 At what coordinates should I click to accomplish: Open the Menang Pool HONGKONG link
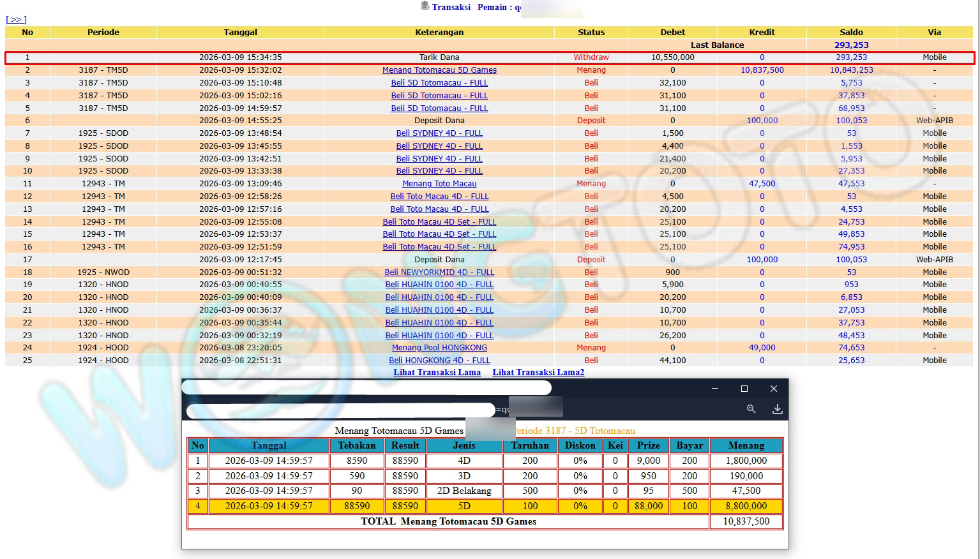[x=439, y=348]
